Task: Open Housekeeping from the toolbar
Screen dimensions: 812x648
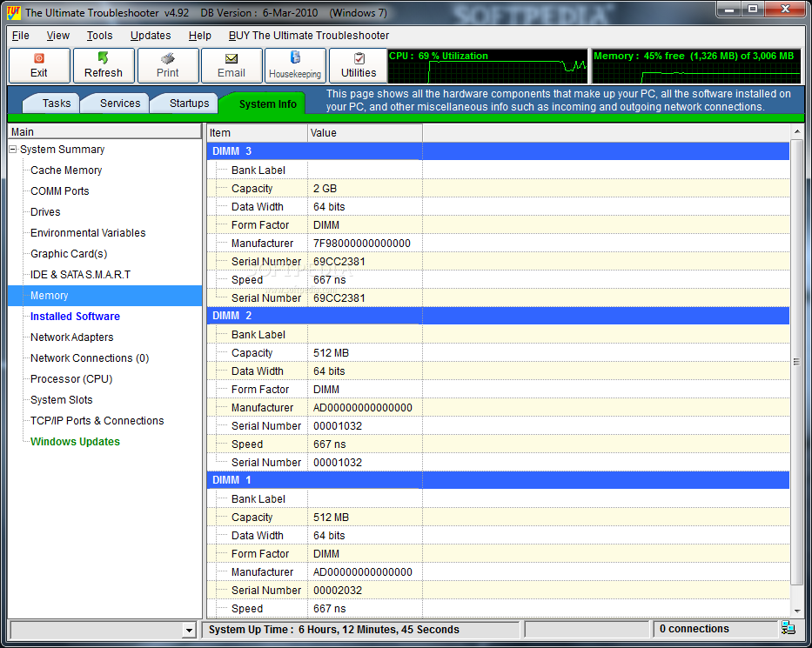Action: [x=295, y=65]
